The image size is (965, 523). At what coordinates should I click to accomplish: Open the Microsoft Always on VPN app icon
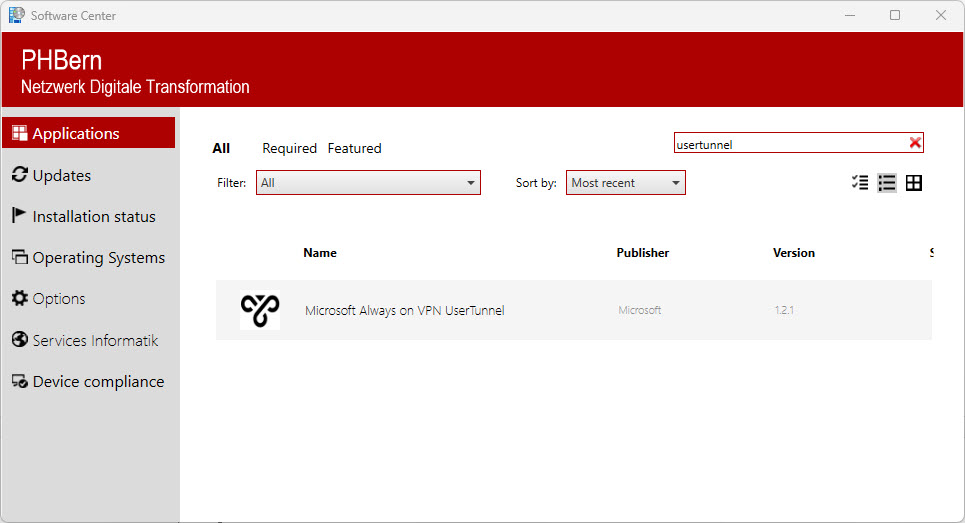point(260,310)
